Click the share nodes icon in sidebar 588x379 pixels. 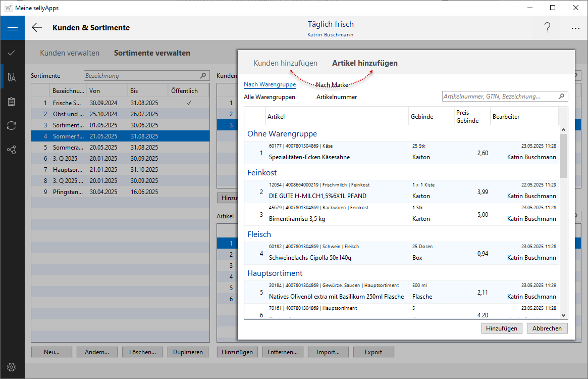click(x=12, y=150)
